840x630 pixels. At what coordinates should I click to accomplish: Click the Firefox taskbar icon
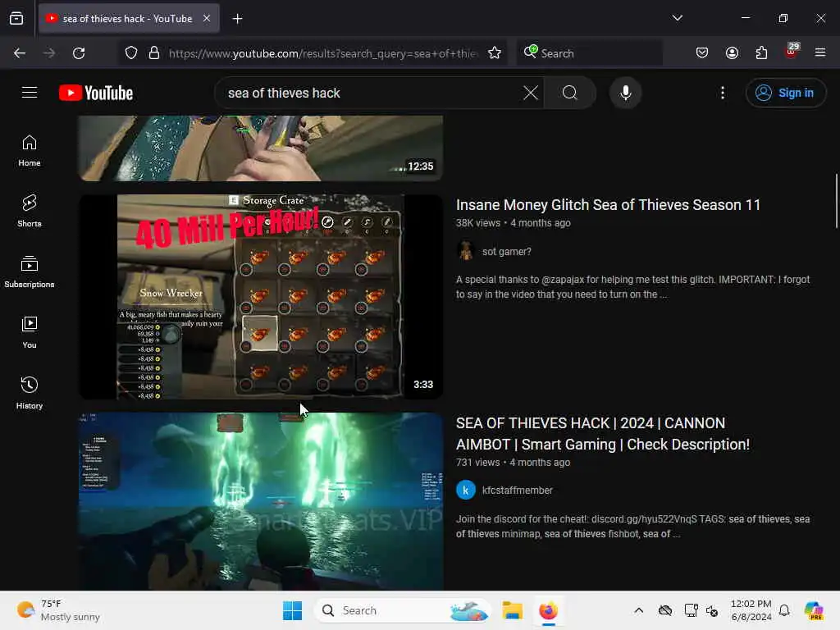(548, 610)
